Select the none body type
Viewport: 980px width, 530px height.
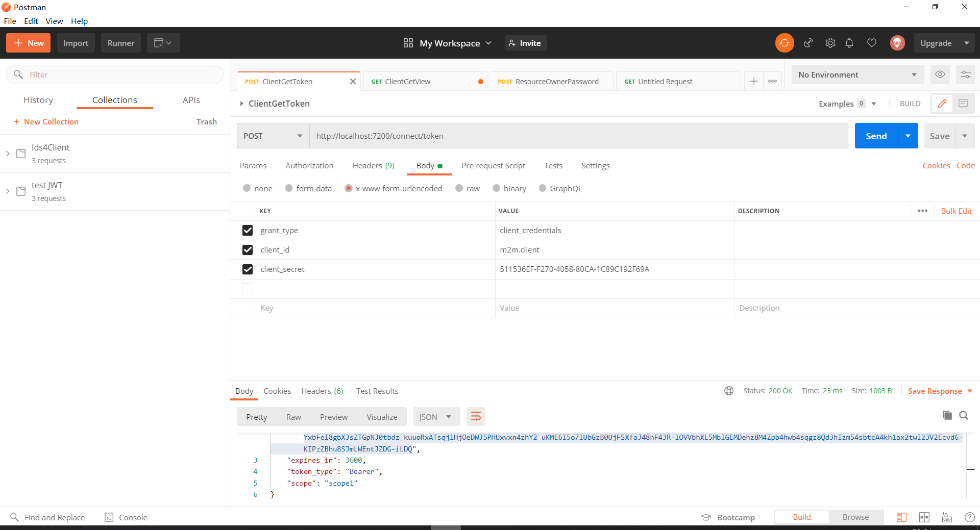[x=247, y=188]
